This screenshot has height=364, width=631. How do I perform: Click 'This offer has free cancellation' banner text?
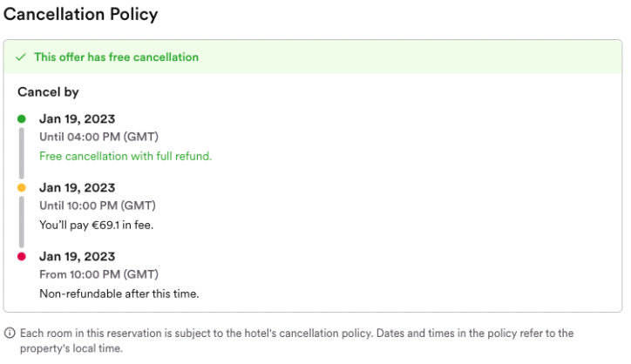(116, 57)
